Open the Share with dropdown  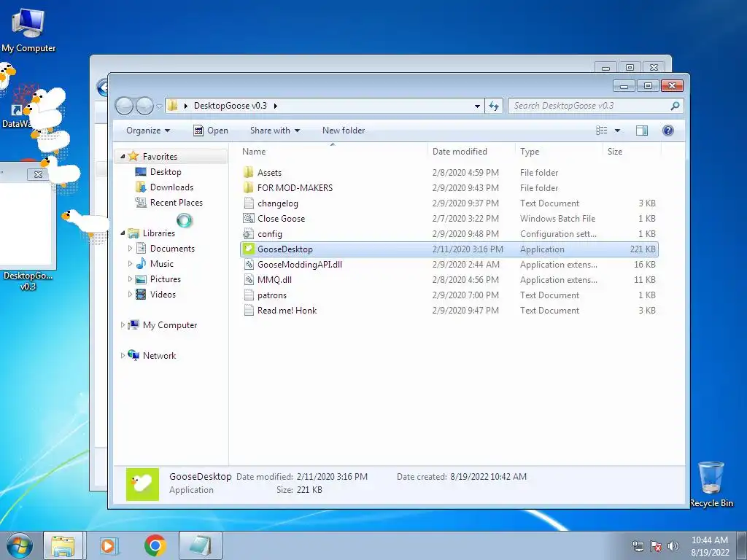275,131
